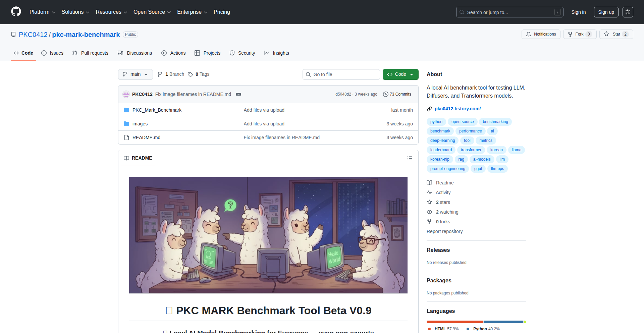
Task: Open the PKC0412 owner profile link
Action: pyautogui.click(x=33, y=35)
